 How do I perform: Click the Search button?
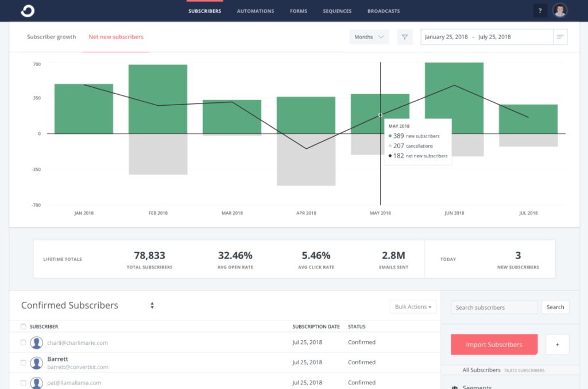click(555, 307)
